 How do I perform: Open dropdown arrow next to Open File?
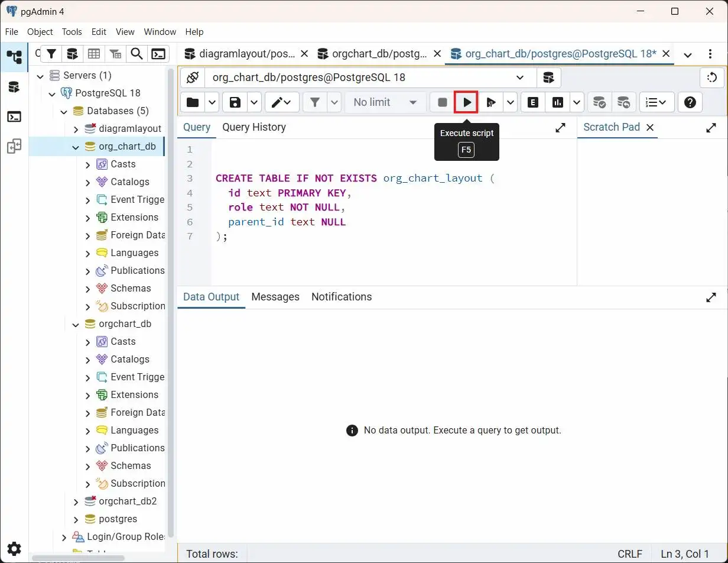pyautogui.click(x=212, y=102)
